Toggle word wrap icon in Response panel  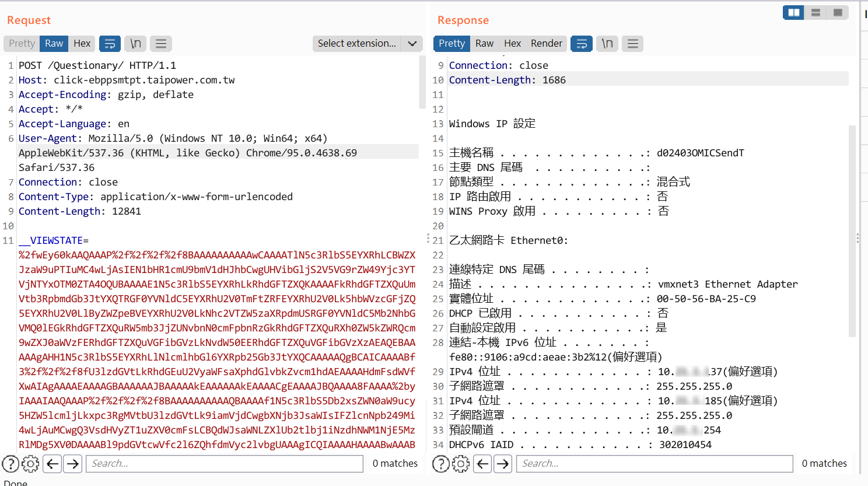click(582, 43)
